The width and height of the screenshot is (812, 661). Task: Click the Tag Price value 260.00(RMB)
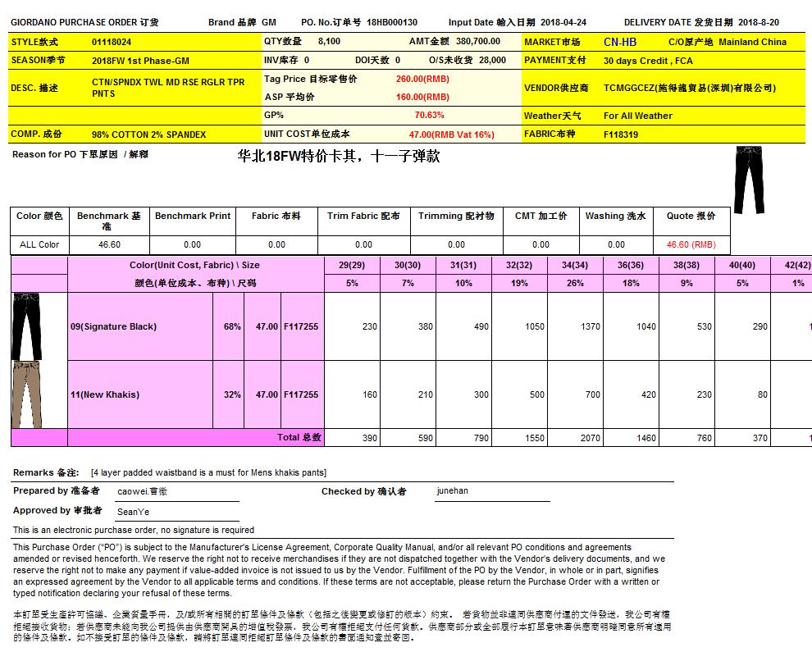422,79
